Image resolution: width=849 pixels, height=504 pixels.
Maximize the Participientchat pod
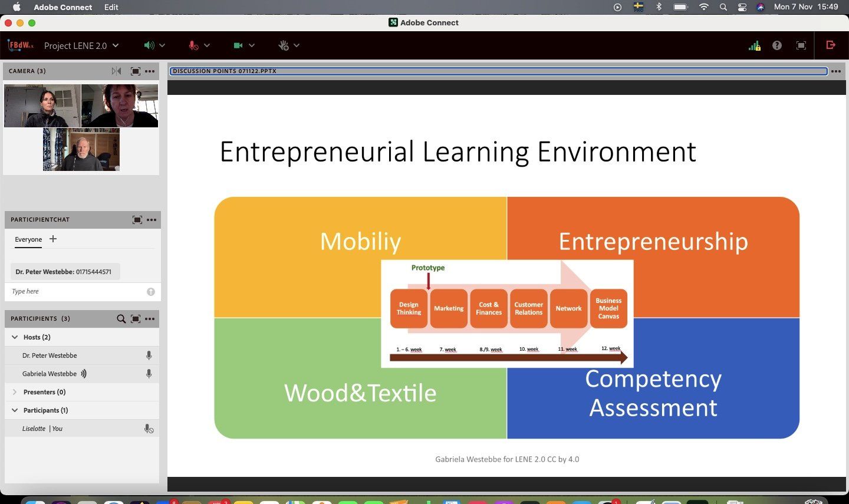pyautogui.click(x=137, y=220)
